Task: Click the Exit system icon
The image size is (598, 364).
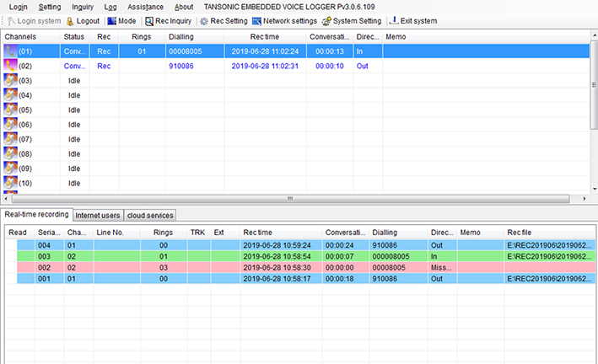Action: coord(394,20)
